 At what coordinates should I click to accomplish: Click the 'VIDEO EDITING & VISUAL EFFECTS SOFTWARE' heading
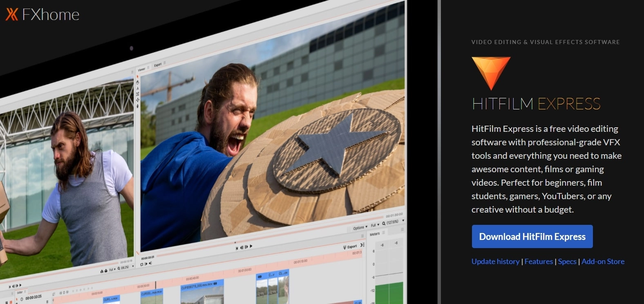546,42
